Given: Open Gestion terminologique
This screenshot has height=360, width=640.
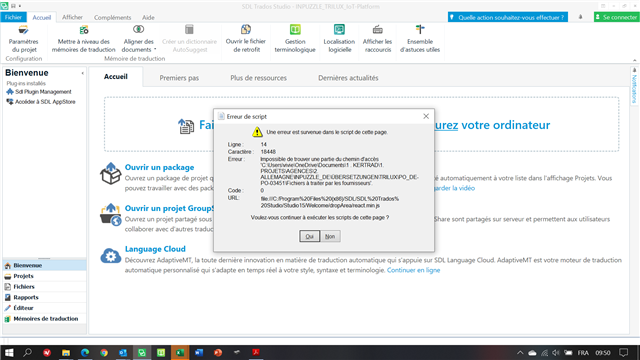Looking at the screenshot, I should (x=295, y=39).
